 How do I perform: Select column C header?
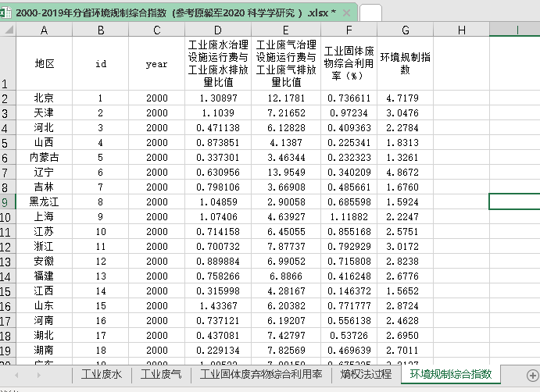157,30
